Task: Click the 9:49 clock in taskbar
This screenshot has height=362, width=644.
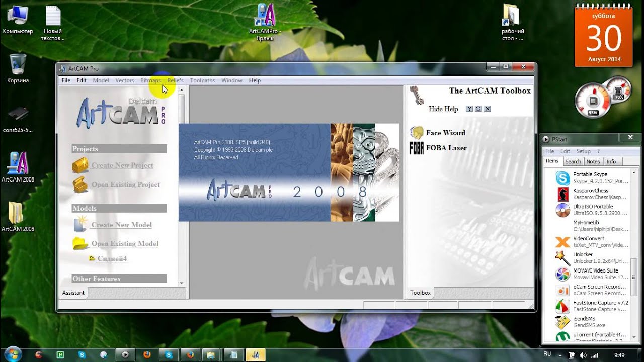Action: click(x=619, y=355)
